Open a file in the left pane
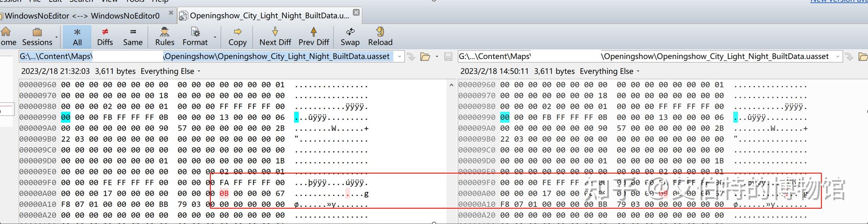The width and height of the screenshot is (868, 224). coord(425,57)
